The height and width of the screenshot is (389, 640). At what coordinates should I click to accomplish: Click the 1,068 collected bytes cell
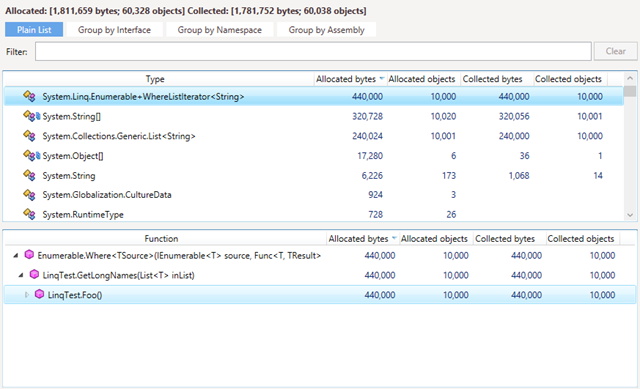pyautogui.click(x=519, y=176)
